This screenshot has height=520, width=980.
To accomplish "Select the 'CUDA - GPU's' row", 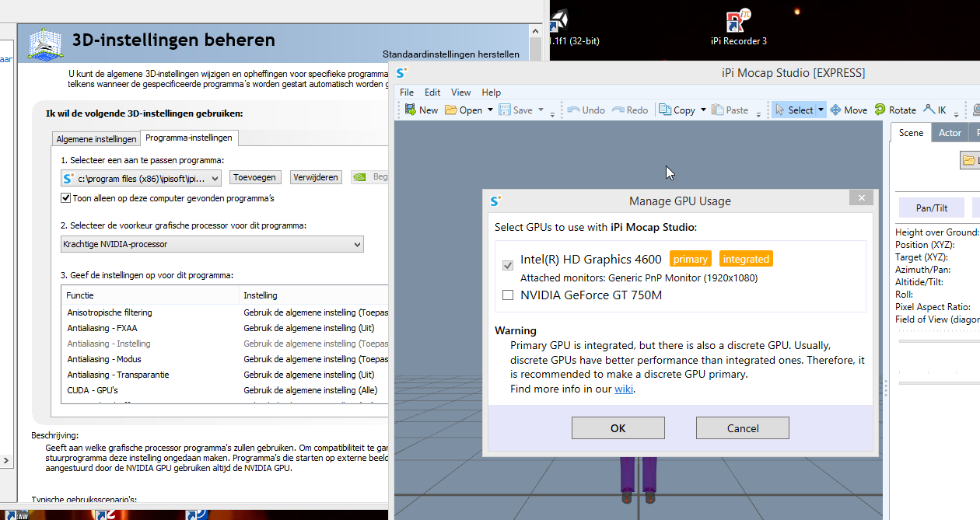I will [x=225, y=390].
